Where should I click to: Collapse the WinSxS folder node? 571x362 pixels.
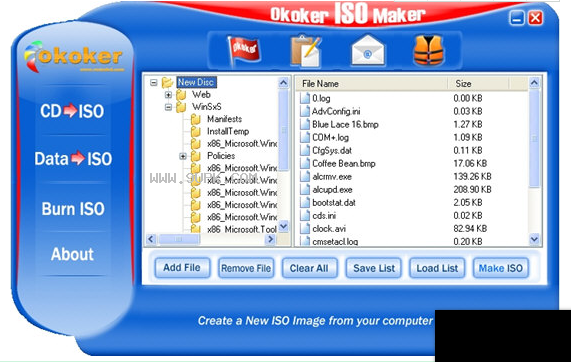pos(168,107)
